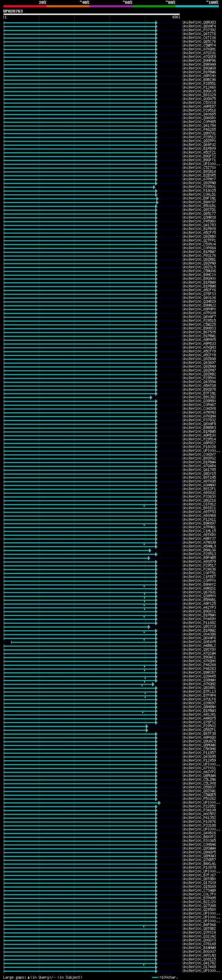Image resolution: width=222 pixels, height=980 pixels.
Task: Select hit label UniRef100_A5CFZ1
Action: (199, 153)
